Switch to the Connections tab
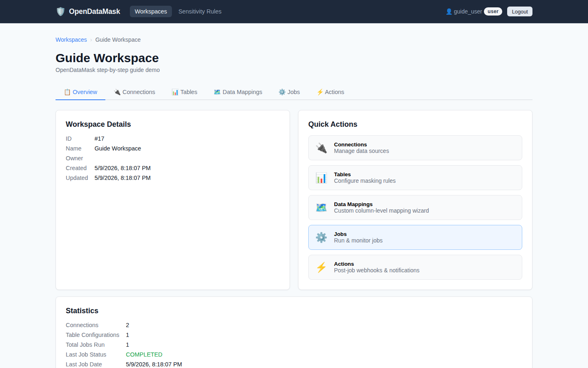This screenshot has width=588, height=368. (x=134, y=92)
